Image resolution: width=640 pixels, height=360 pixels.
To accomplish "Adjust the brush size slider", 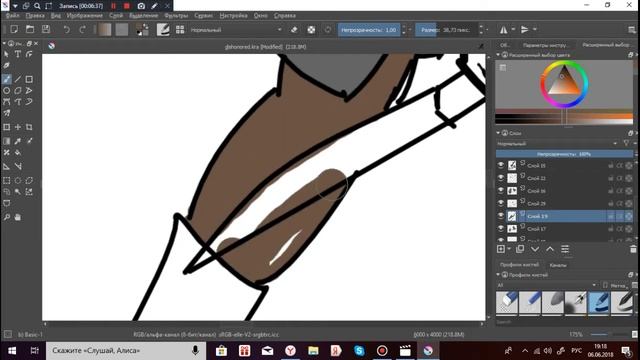I will [x=447, y=30].
